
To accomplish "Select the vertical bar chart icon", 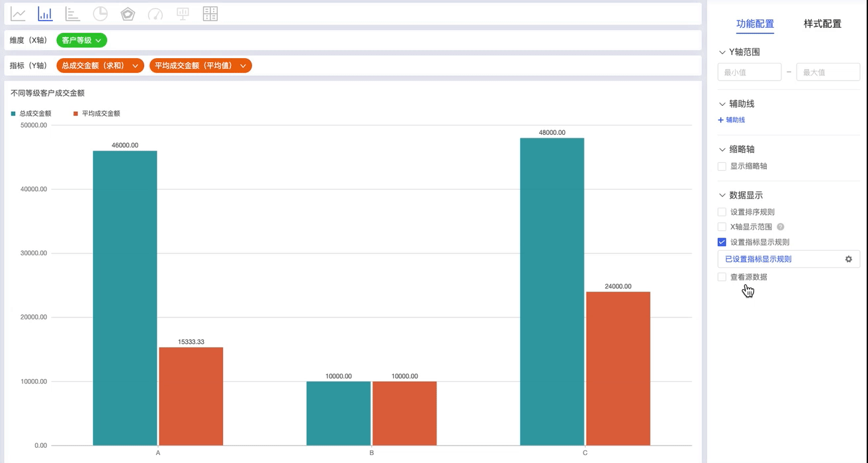I will coord(46,14).
